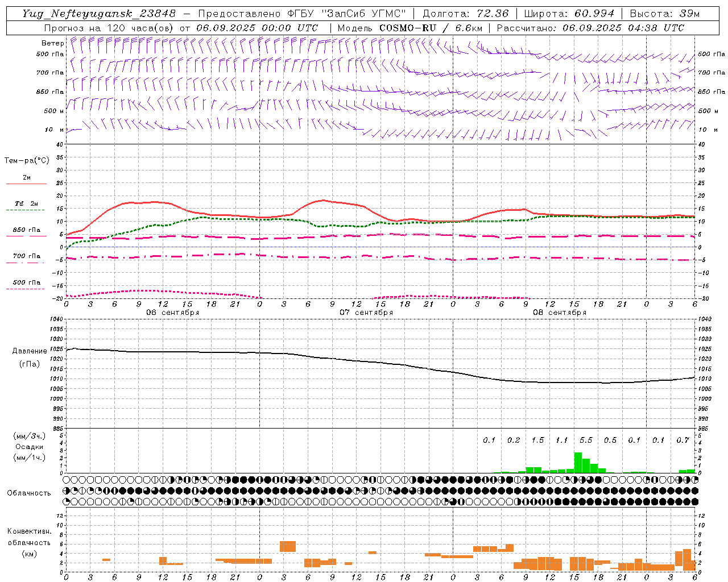The width and height of the screenshot is (728, 582).
Task: Select the Конвективн. convective cloud label
Action: coord(29,531)
